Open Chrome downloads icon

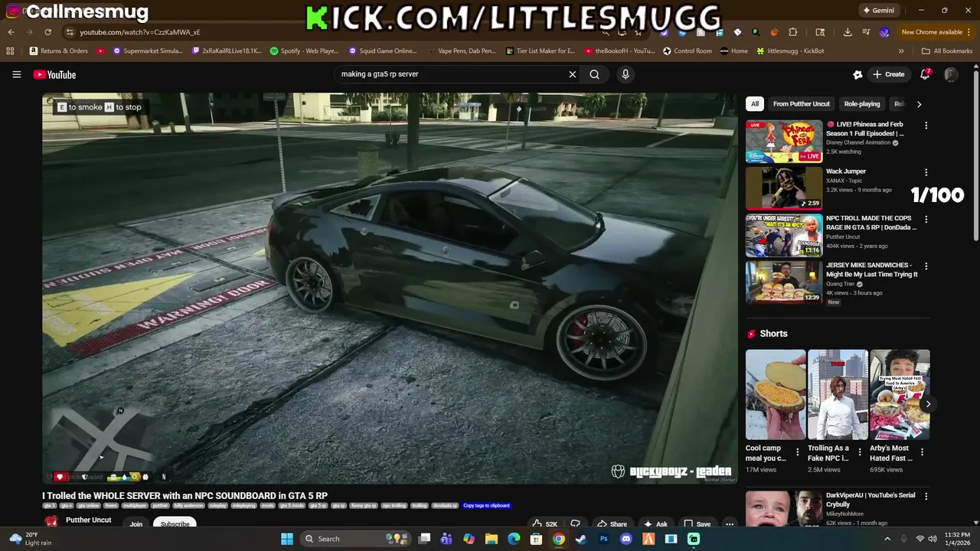pyautogui.click(x=848, y=32)
